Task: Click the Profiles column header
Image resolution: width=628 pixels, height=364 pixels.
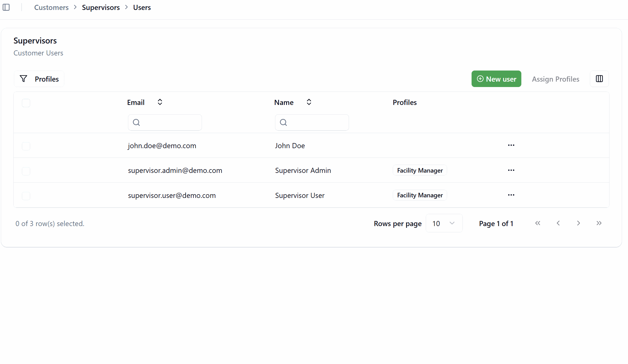Action: pyautogui.click(x=405, y=102)
